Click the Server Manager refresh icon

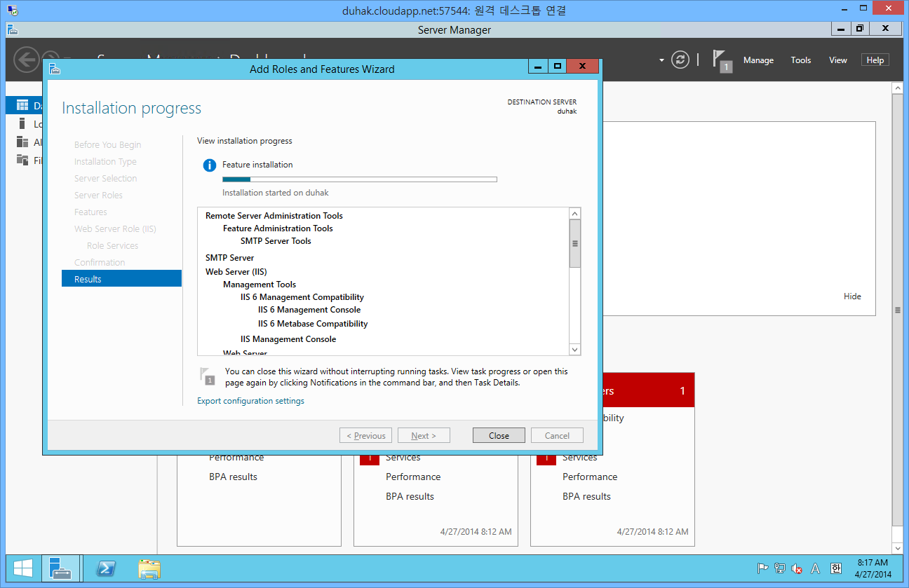click(x=680, y=60)
